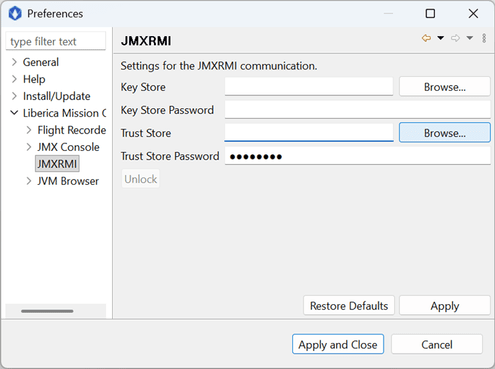This screenshot has height=369, width=495.
Task: Select the JMXRMI tree item
Action: coord(57,164)
